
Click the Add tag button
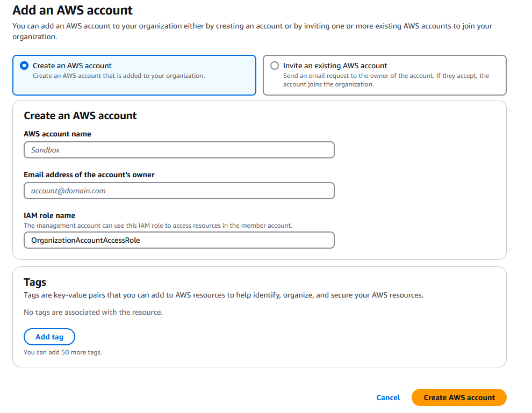(x=49, y=337)
